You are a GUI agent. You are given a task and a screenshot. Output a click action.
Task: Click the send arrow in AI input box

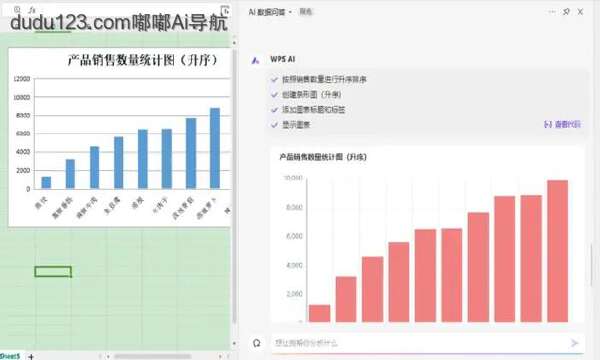tap(574, 343)
